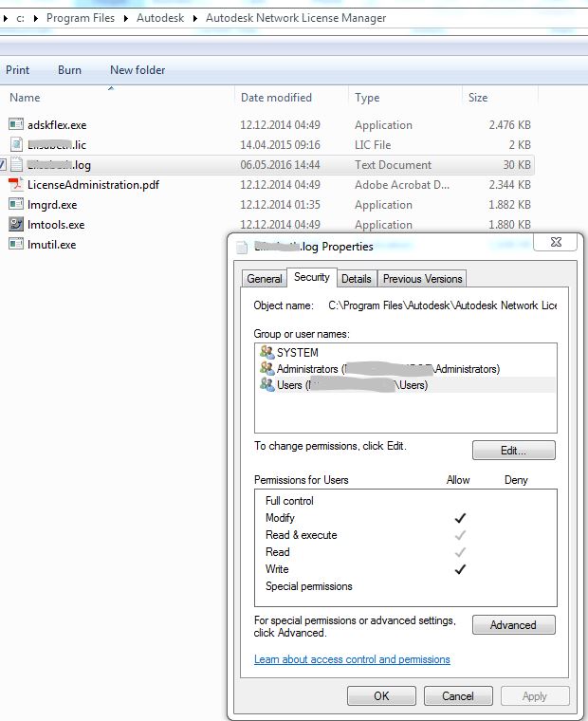Click the SYSTEM group icon
Screen dimensions: 588x721
[266, 352]
